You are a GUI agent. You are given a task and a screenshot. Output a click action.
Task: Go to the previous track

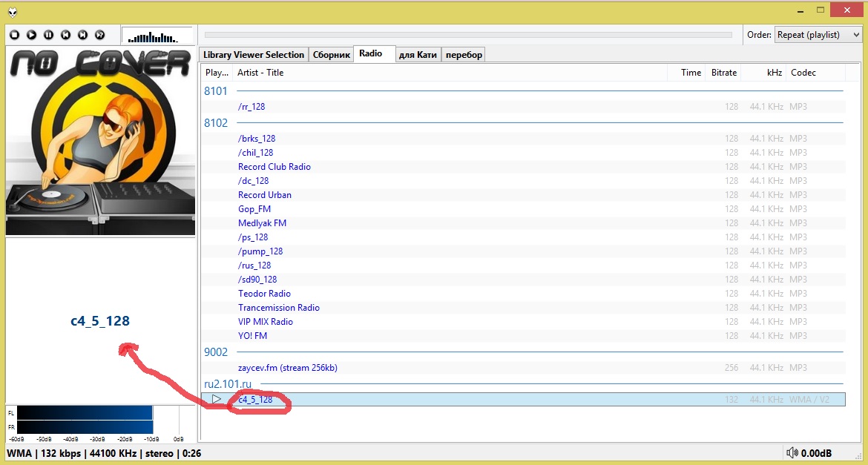click(65, 35)
